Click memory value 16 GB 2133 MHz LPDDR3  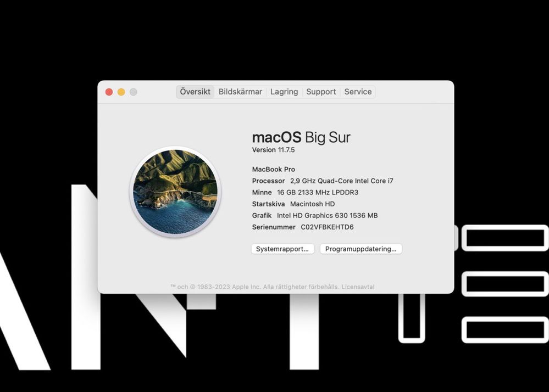click(x=318, y=193)
